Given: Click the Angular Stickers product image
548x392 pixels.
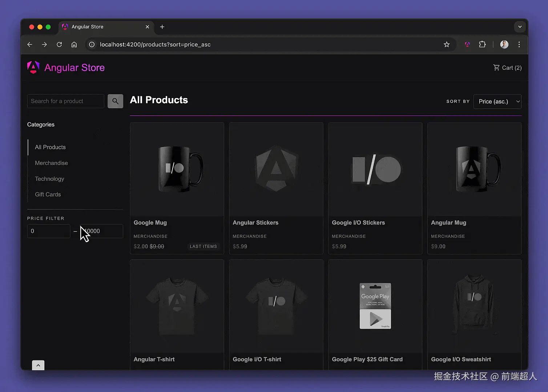Looking at the screenshot, I should click(x=276, y=170).
